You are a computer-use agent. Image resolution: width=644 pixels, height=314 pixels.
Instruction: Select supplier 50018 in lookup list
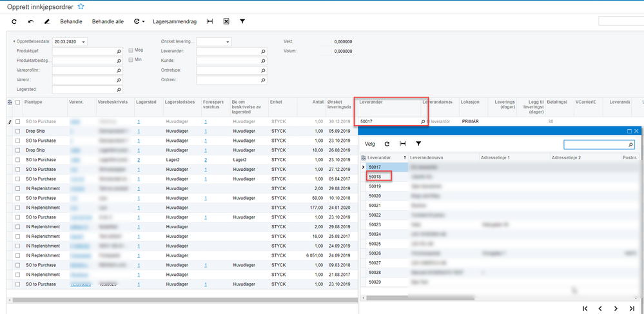(375, 177)
